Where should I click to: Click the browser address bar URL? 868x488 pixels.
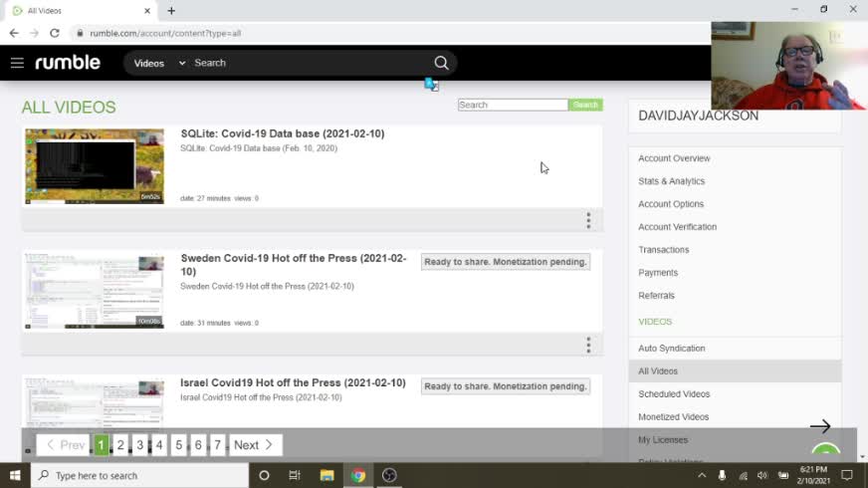pos(165,33)
